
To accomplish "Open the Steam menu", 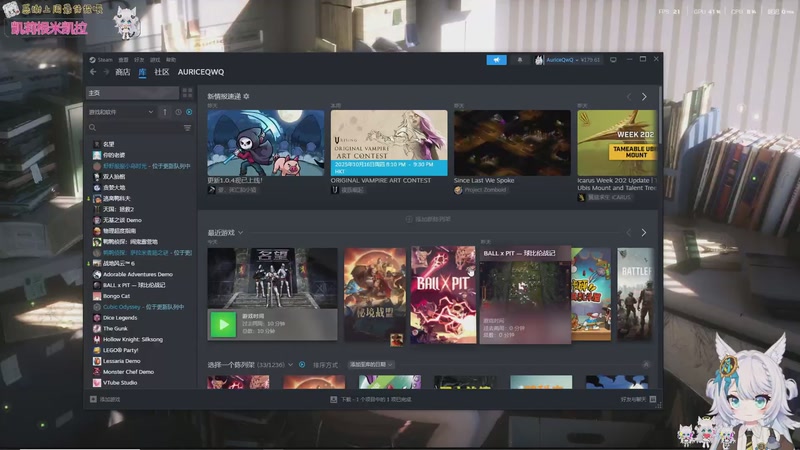I will click(x=105, y=60).
